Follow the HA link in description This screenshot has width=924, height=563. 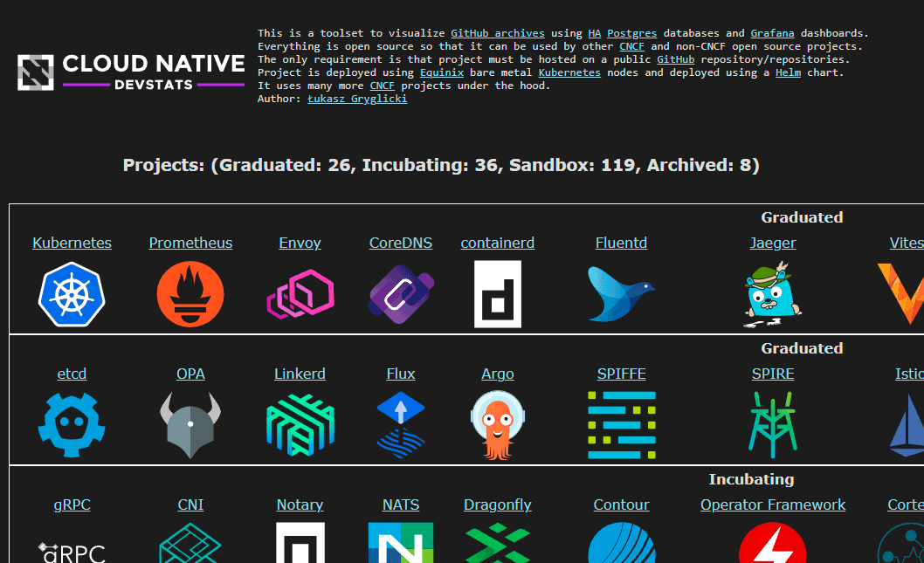click(594, 33)
